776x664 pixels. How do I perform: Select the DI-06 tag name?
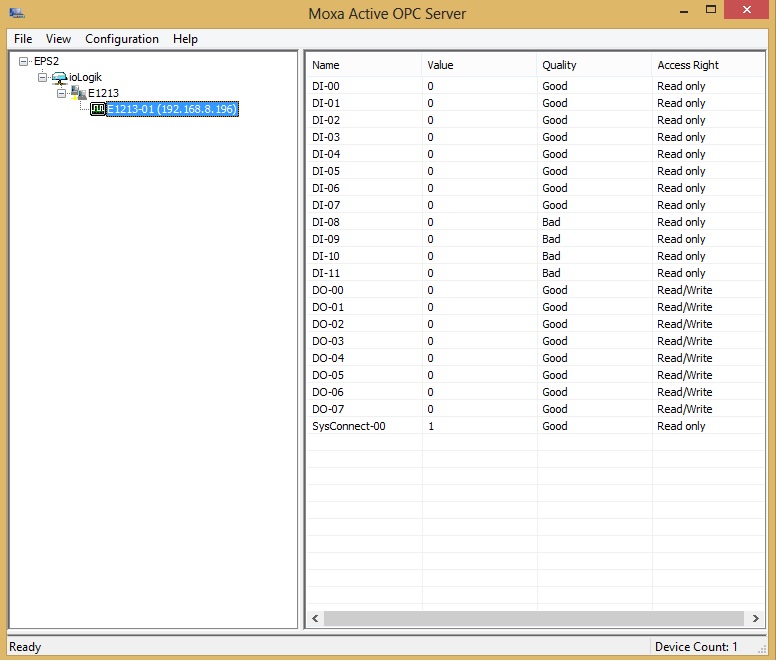pos(326,188)
